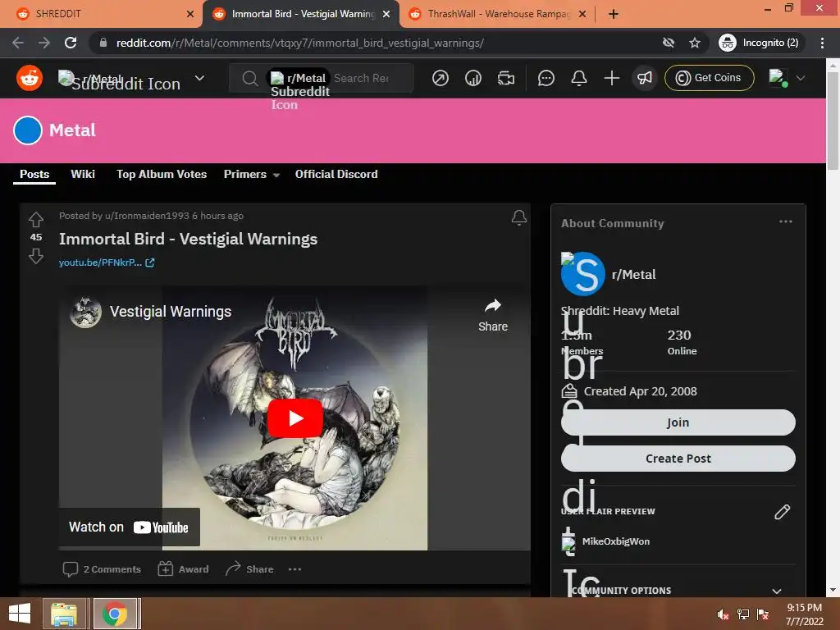Open Chrome three-dot menu
This screenshot has width=840, height=630.
[x=822, y=43]
